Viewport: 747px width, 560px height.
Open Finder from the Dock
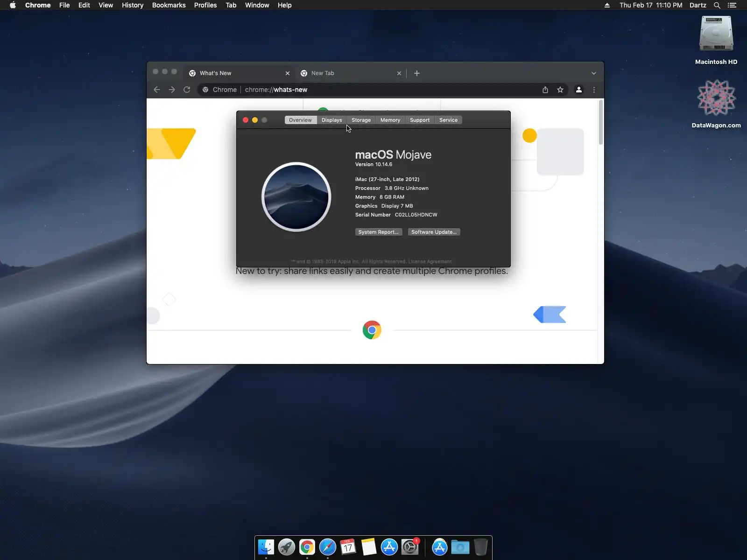coord(266,547)
